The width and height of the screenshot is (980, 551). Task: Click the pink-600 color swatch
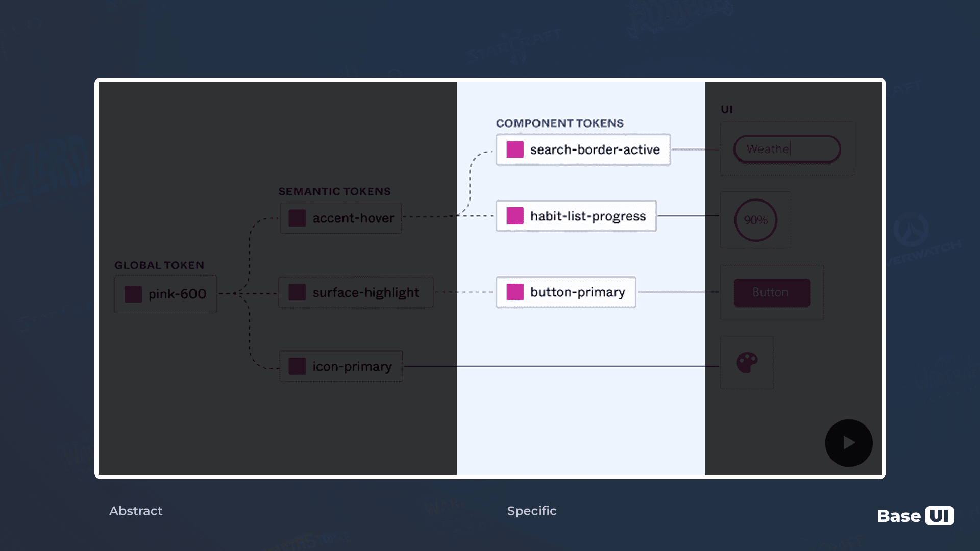[133, 294]
